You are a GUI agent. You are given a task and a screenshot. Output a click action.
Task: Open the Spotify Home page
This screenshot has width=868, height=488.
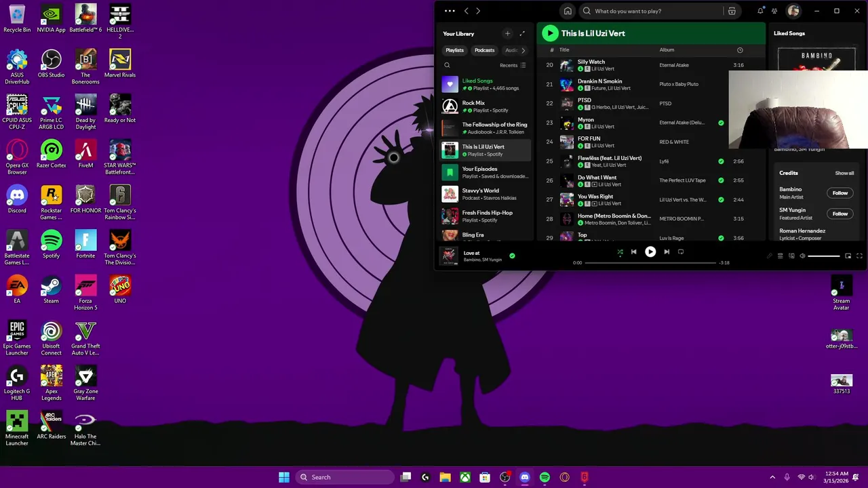click(x=568, y=11)
